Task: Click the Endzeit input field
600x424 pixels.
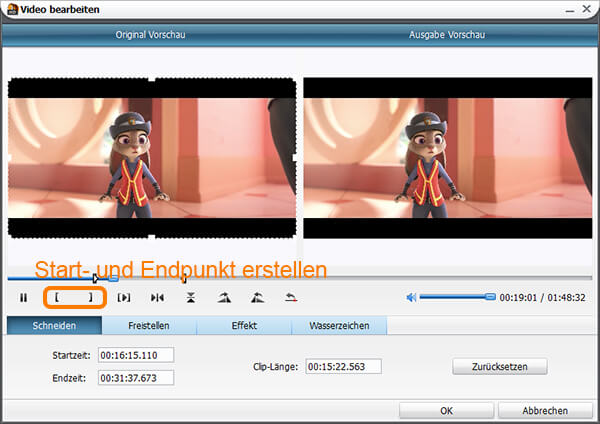Action: coord(136,378)
